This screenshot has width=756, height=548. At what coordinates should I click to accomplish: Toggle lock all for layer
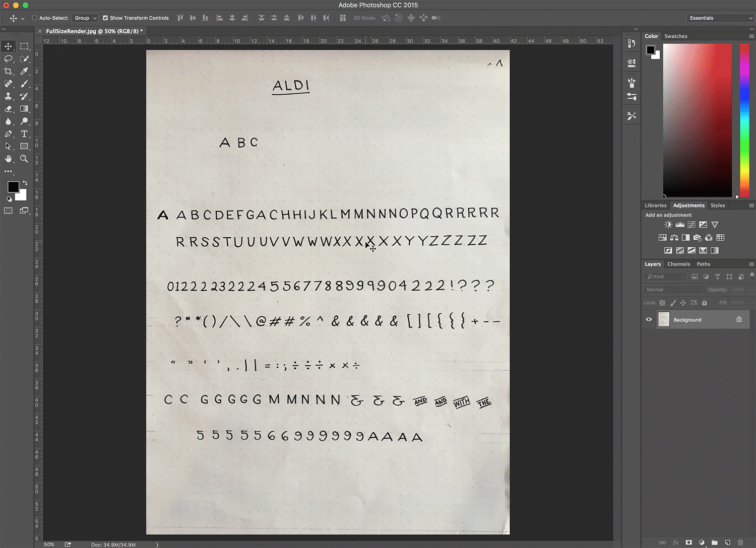pyautogui.click(x=705, y=303)
